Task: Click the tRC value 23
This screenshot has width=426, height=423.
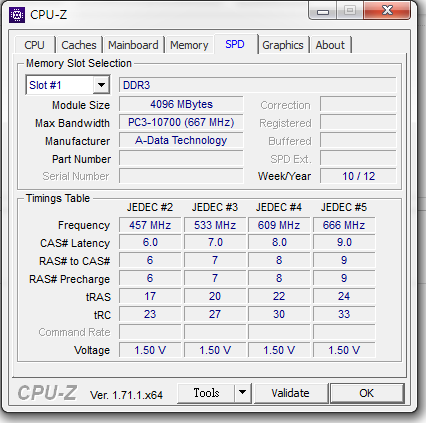Action: pos(150,314)
